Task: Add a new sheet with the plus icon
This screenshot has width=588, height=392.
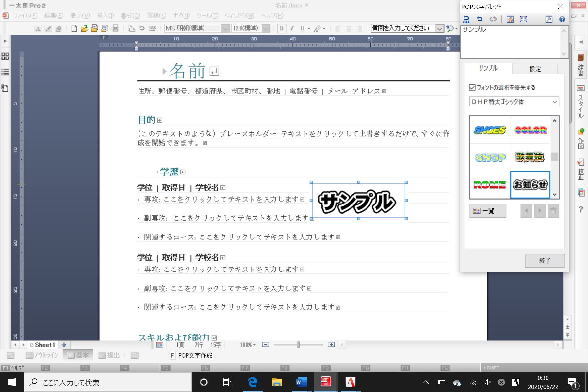Action: click(64, 345)
